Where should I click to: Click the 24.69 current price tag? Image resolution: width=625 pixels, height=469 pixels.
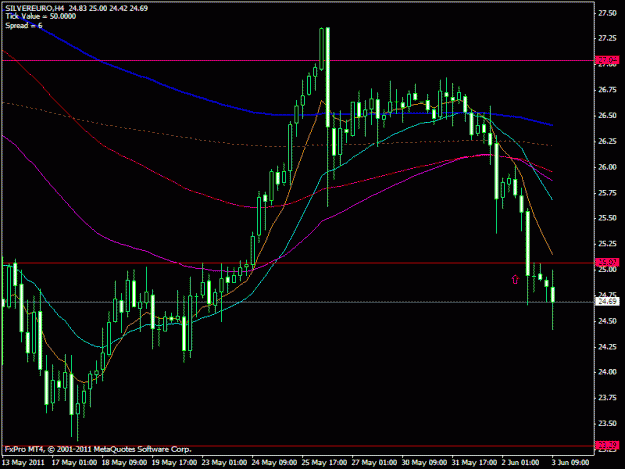[x=607, y=302]
